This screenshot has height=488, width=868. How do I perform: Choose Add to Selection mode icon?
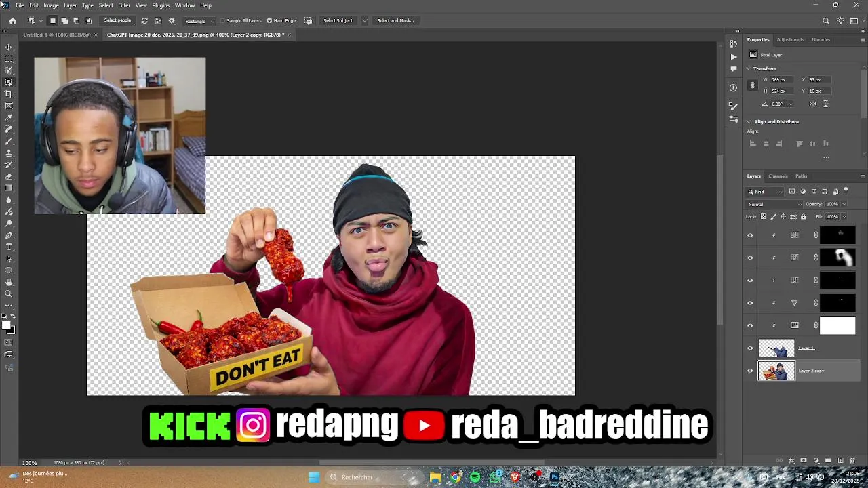[x=64, y=20]
